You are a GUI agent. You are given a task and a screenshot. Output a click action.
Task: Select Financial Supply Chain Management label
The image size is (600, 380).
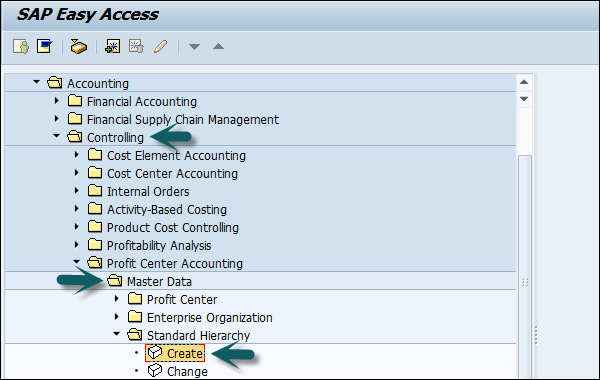[x=183, y=119]
